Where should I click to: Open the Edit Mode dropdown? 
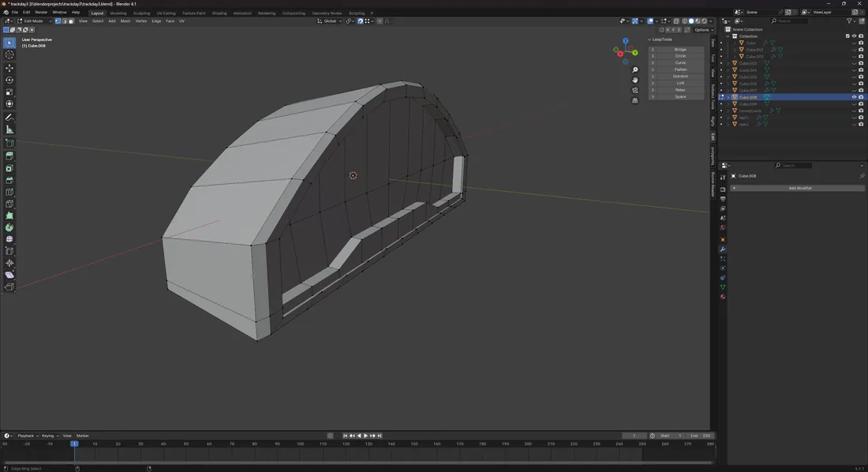tap(34, 21)
